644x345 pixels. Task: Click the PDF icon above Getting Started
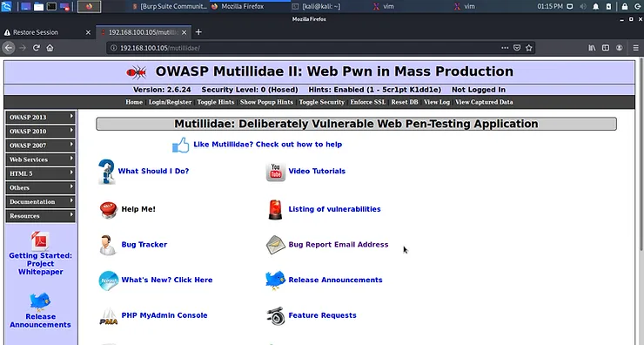40,240
